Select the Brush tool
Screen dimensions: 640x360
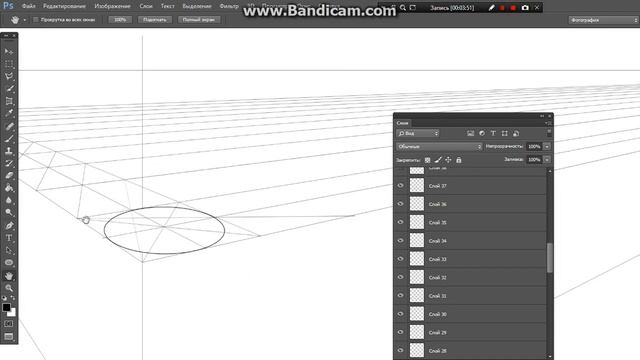(x=9, y=138)
